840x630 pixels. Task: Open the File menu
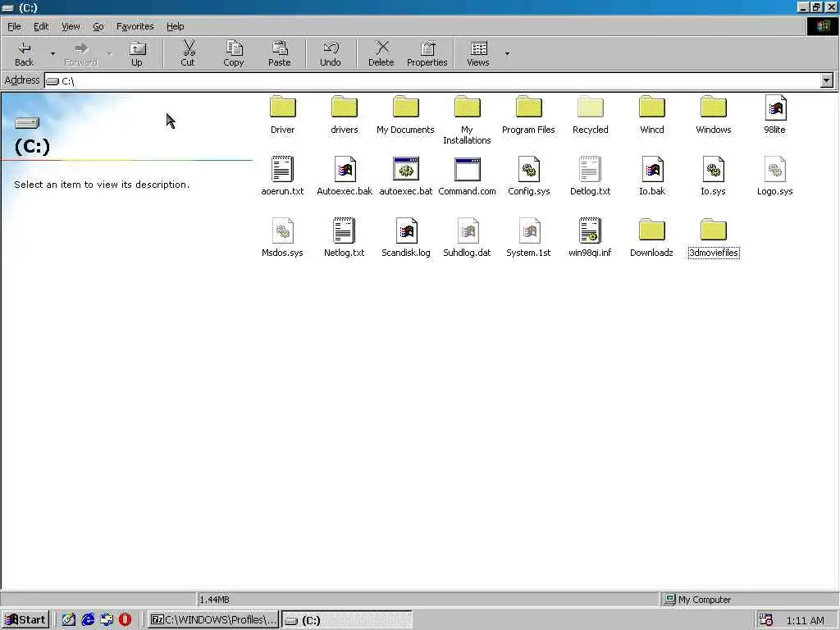click(14, 26)
